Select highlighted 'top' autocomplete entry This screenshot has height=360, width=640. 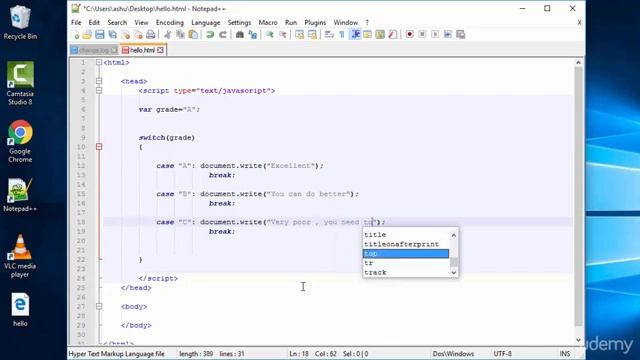[x=406, y=253]
